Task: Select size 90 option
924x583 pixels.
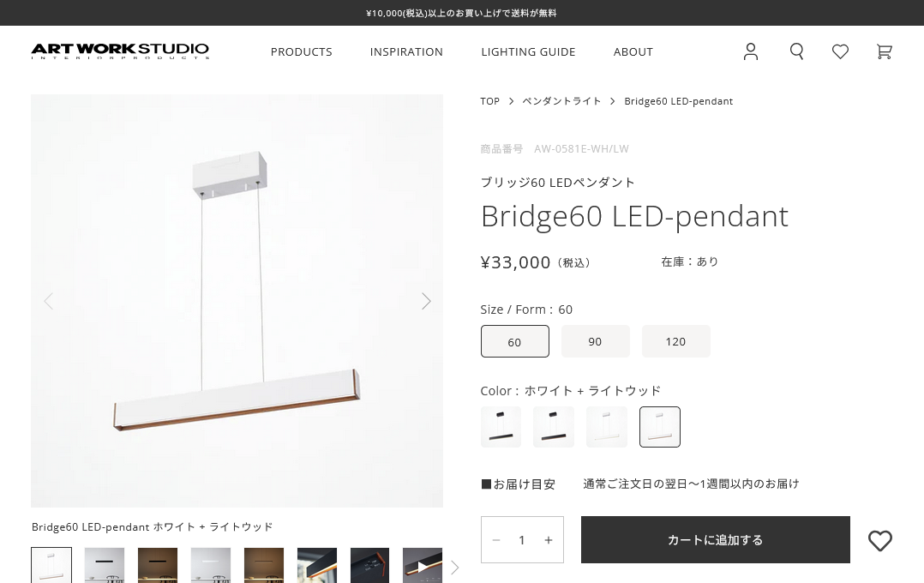Action: pyautogui.click(x=595, y=341)
